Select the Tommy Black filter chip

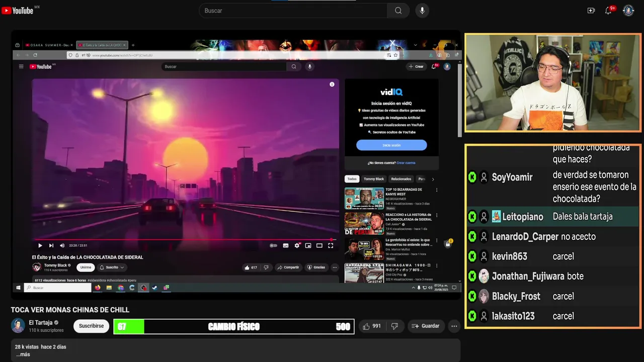(374, 179)
